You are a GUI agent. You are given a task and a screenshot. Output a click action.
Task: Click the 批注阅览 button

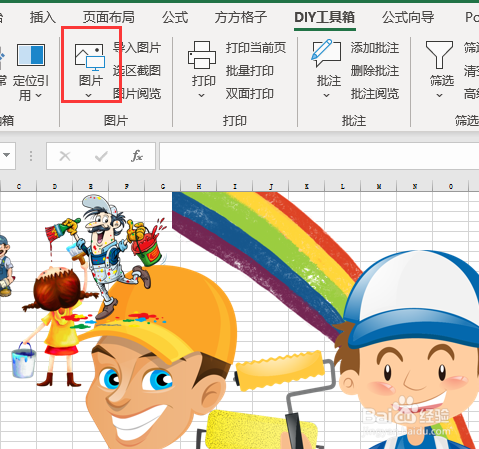pos(375,94)
